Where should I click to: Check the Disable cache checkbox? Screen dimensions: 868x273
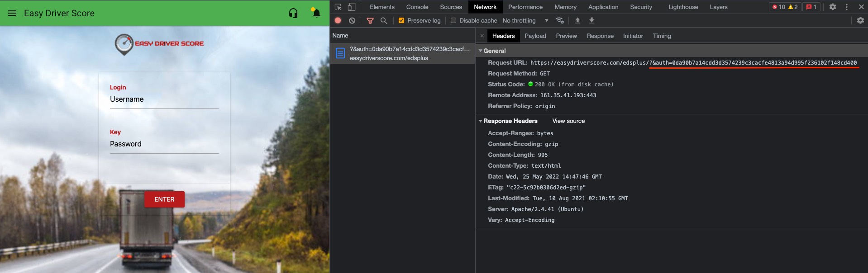[x=453, y=20]
